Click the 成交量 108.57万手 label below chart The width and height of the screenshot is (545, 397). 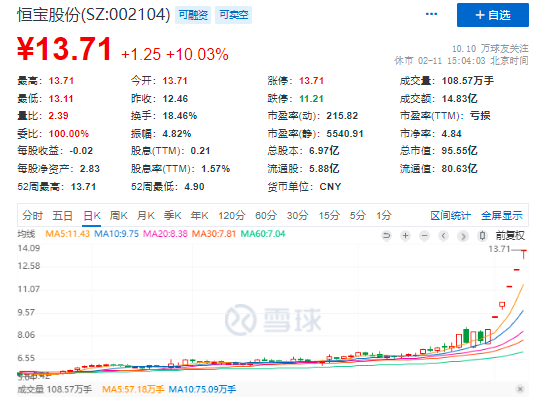pos(55,389)
